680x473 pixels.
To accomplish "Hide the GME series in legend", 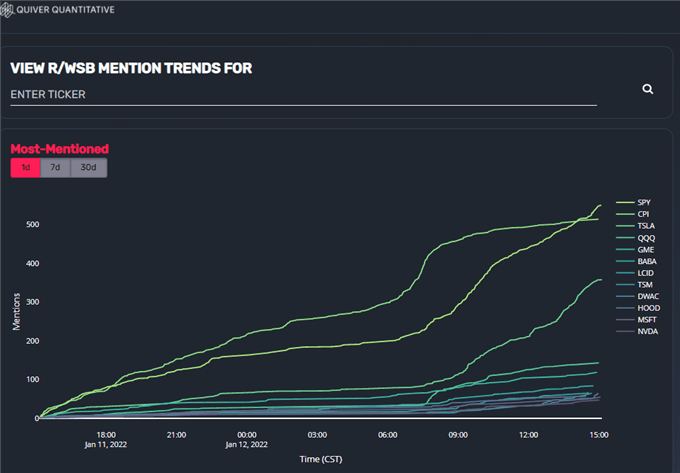I will [635, 250].
